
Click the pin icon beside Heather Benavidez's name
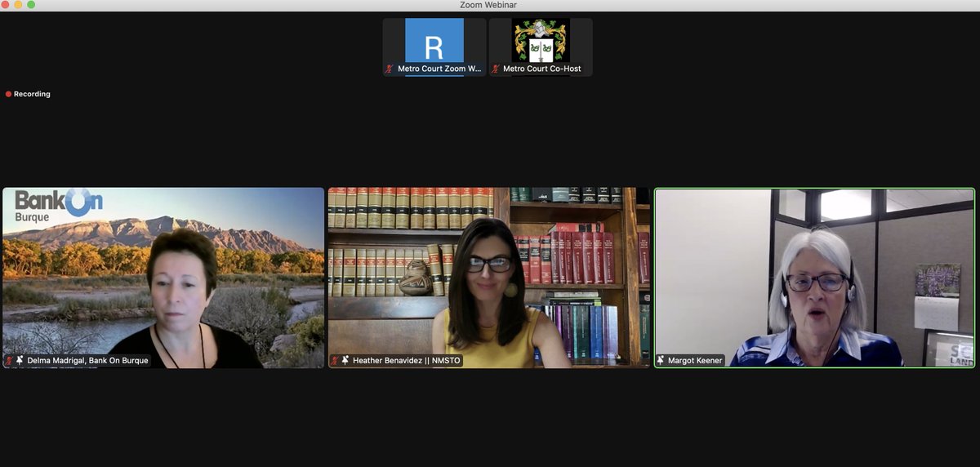[345, 360]
